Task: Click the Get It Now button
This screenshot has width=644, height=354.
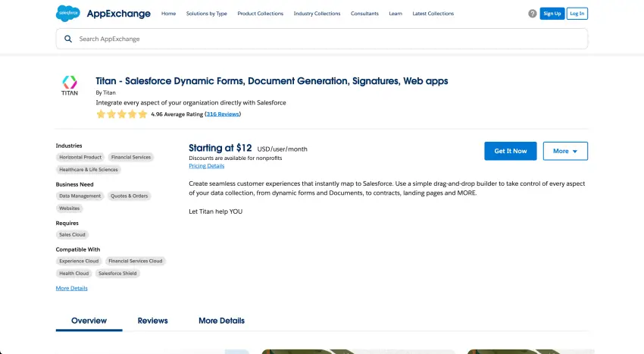Action: (x=510, y=151)
